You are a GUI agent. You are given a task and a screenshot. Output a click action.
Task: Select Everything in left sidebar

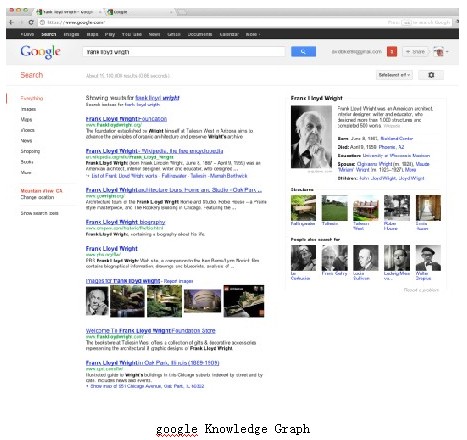click(32, 98)
